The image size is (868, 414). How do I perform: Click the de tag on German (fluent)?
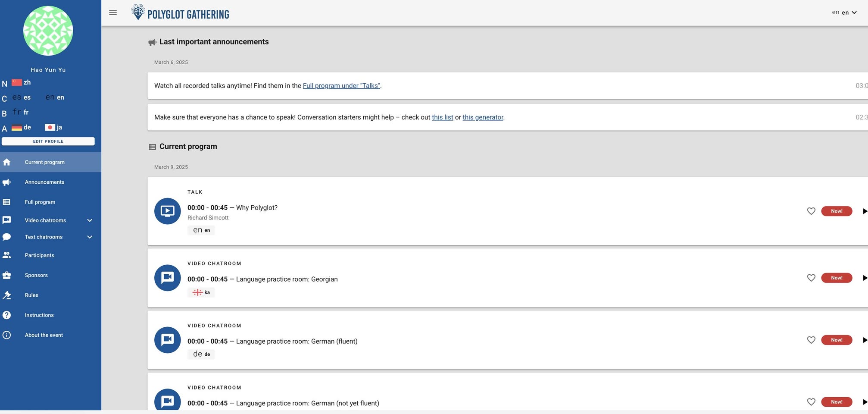pos(201,354)
